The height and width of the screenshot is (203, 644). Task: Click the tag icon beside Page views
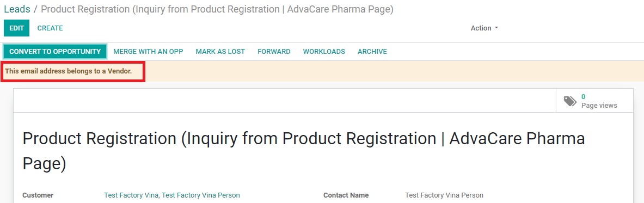coord(569,101)
